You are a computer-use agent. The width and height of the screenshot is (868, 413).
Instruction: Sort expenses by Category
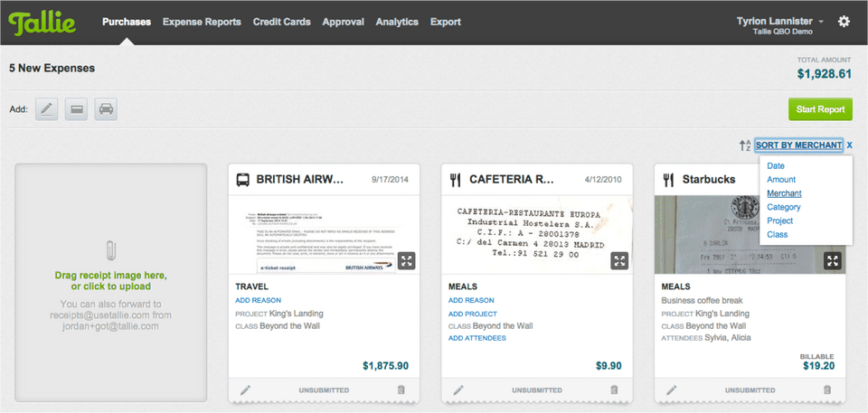[783, 207]
